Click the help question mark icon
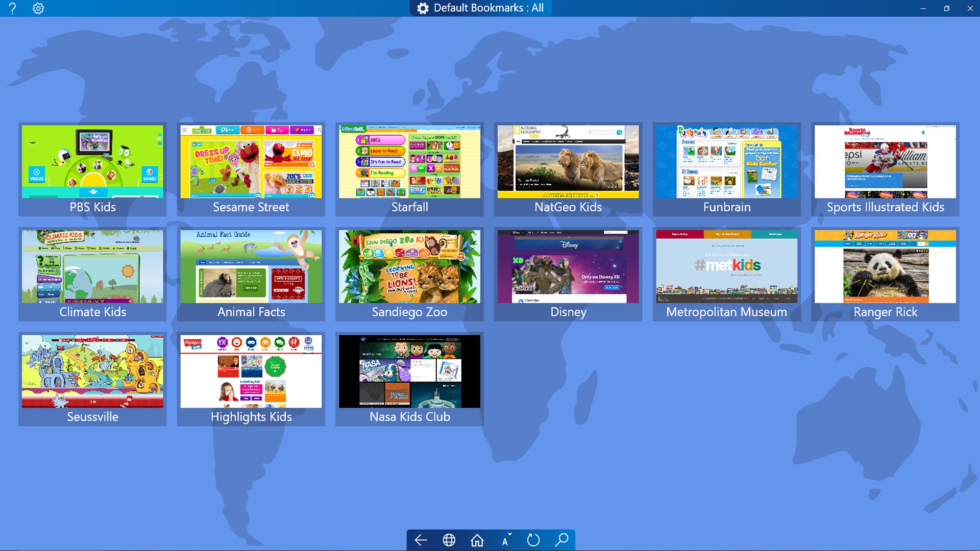 tap(13, 8)
